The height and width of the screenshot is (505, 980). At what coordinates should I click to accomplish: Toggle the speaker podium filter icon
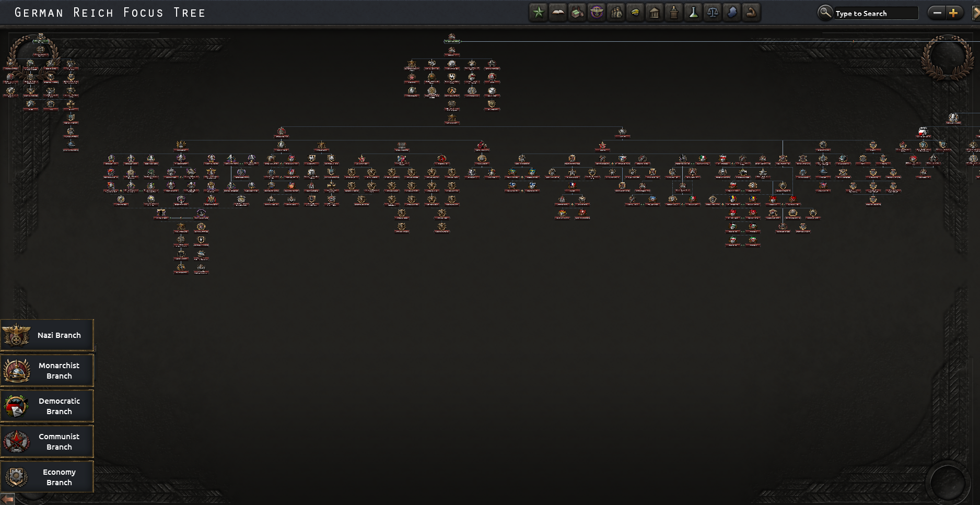click(674, 13)
